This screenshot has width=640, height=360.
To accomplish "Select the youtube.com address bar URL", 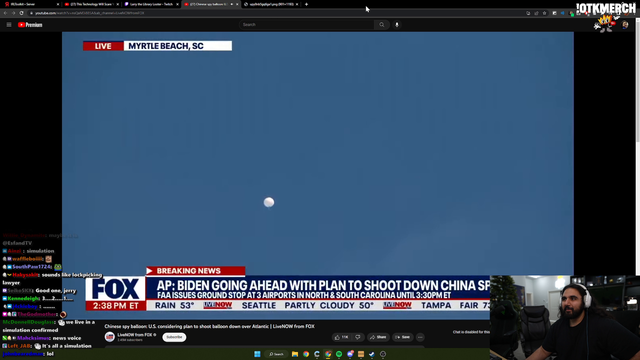I will tap(90, 13).
